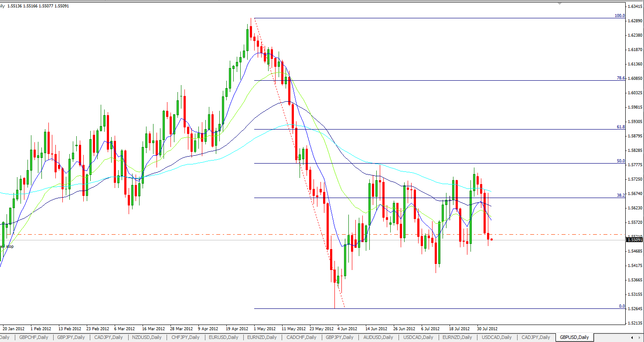Open CADJPY,Daily tab beside NZDUSD tab
This screenshot has height=342, width=644.
pos(109,337)
